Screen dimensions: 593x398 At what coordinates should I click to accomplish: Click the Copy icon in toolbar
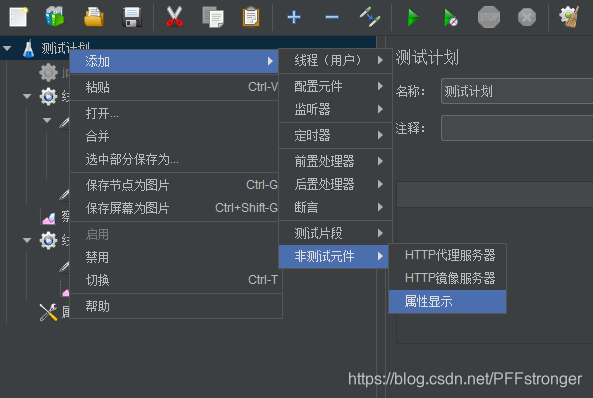[x=213, y=17]
